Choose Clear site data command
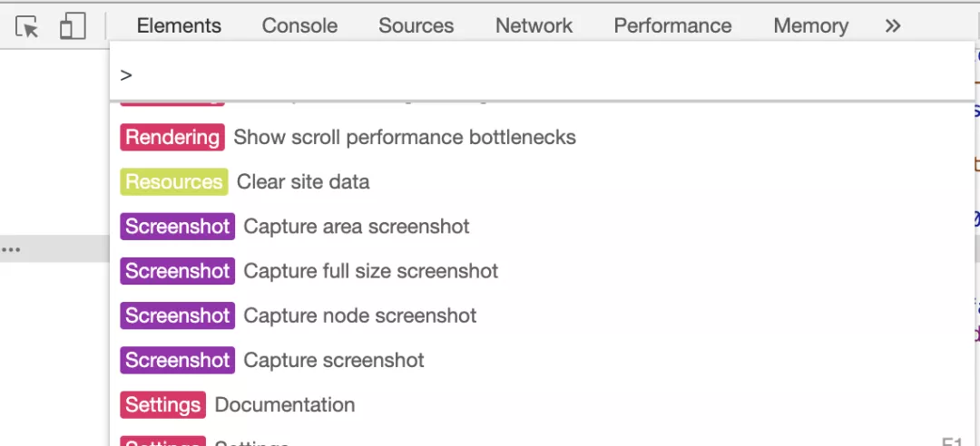Screen dimensions: 980x446 [303, 182]
